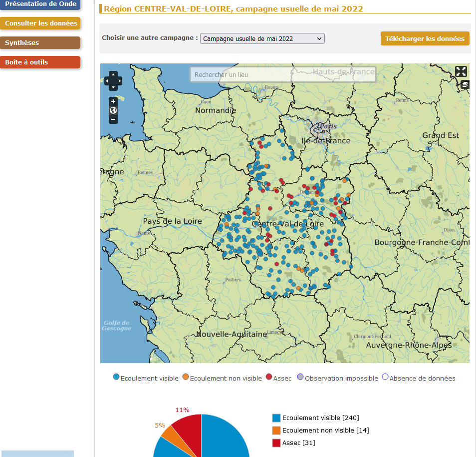The width and height of the screenshot is (476, 457).
Task: Click Ecoulement visible [240] chart legend entry
Action: [316, 418]
